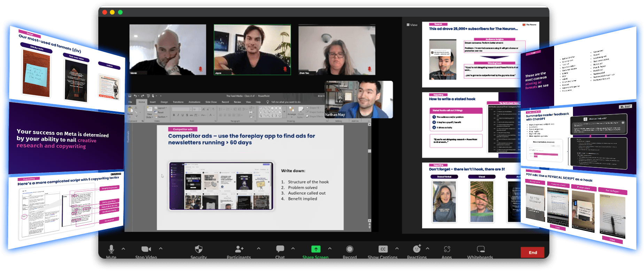
Task: Toggle Underline formatting in PowerPoint
Action: coord(183,115)
